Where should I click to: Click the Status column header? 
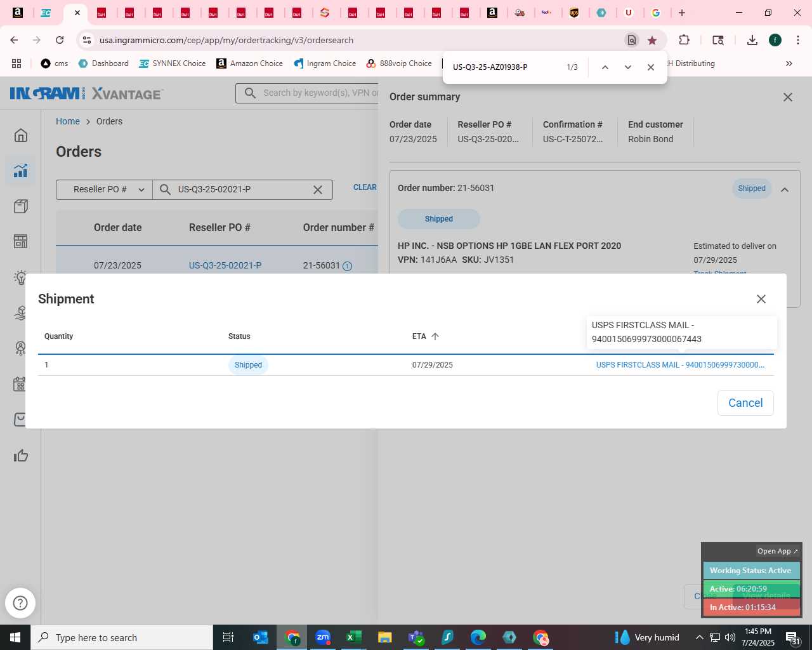[239, 336]
